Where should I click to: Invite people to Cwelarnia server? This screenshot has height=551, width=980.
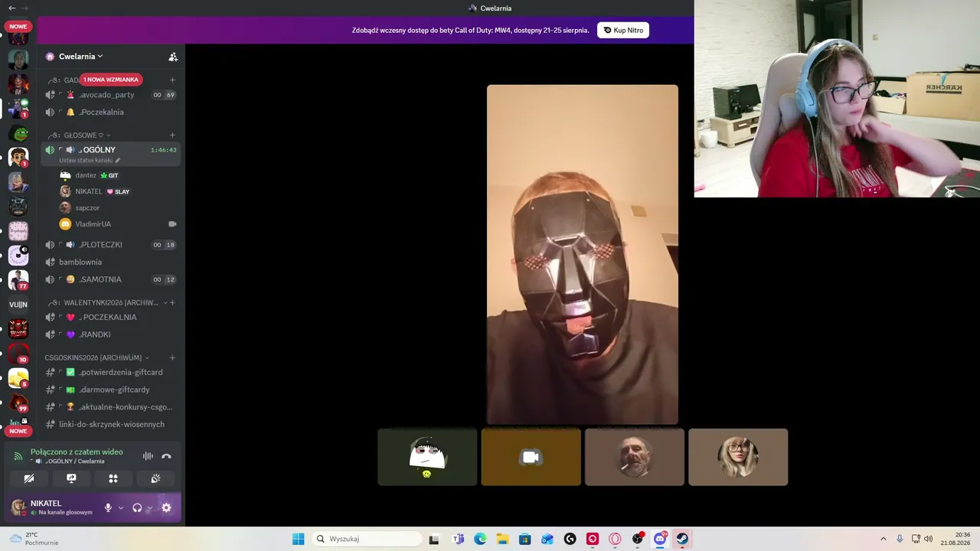point(173,57)
